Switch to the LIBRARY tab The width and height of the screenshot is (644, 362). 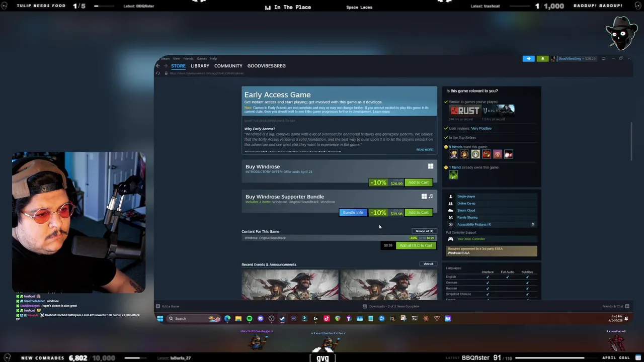pos(200,66)
